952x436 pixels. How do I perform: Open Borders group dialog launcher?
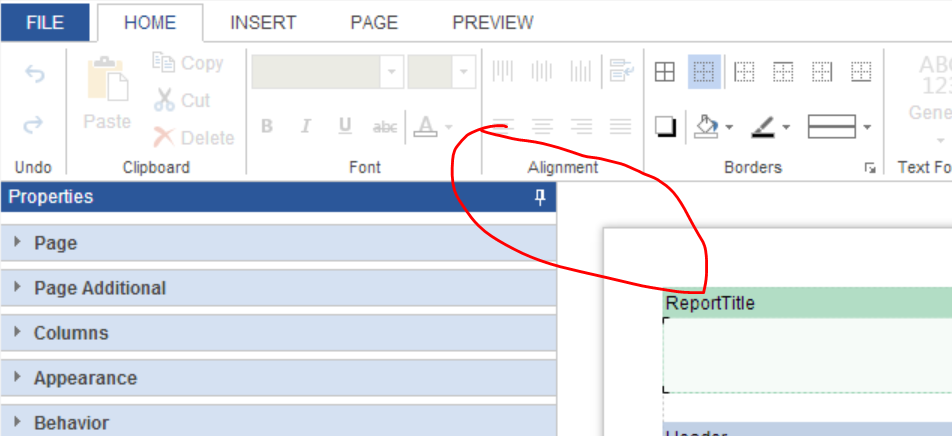870,168
